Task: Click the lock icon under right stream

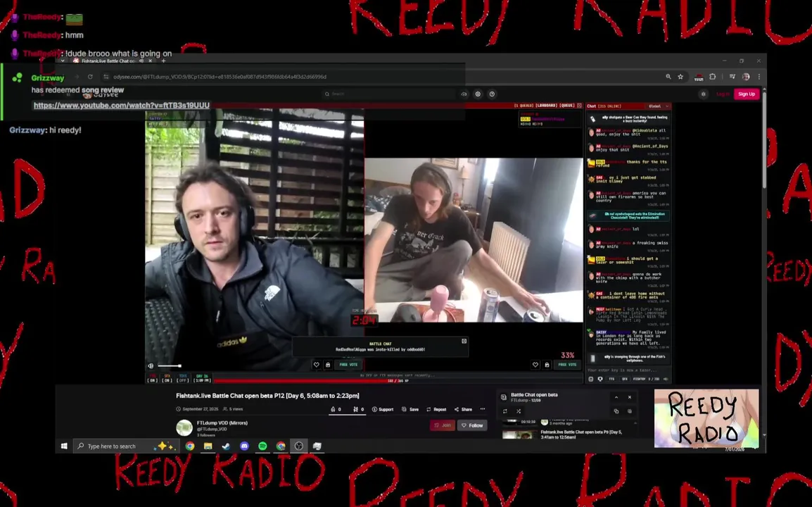Action: pyautogui.click(x=547, y=365)
